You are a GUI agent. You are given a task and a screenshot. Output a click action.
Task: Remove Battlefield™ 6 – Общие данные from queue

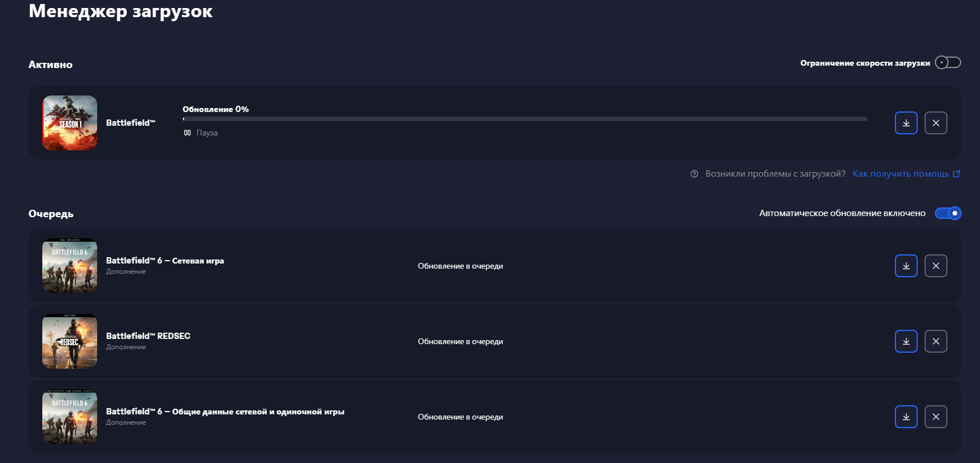tap(935, 417)
